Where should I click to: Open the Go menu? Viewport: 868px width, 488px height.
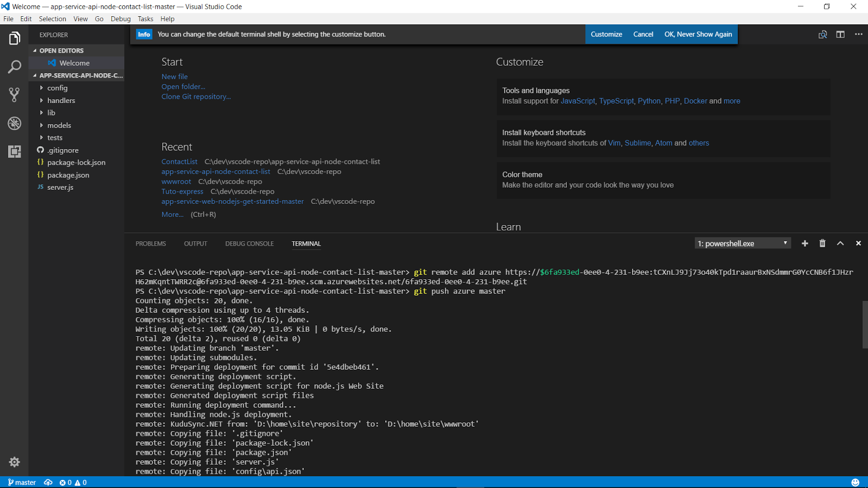(x=99, y=19)
